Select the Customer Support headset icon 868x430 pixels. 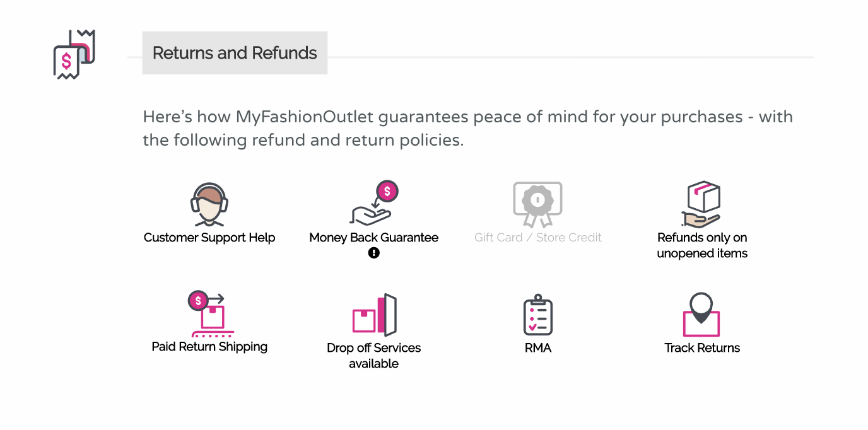pos(209,204)
